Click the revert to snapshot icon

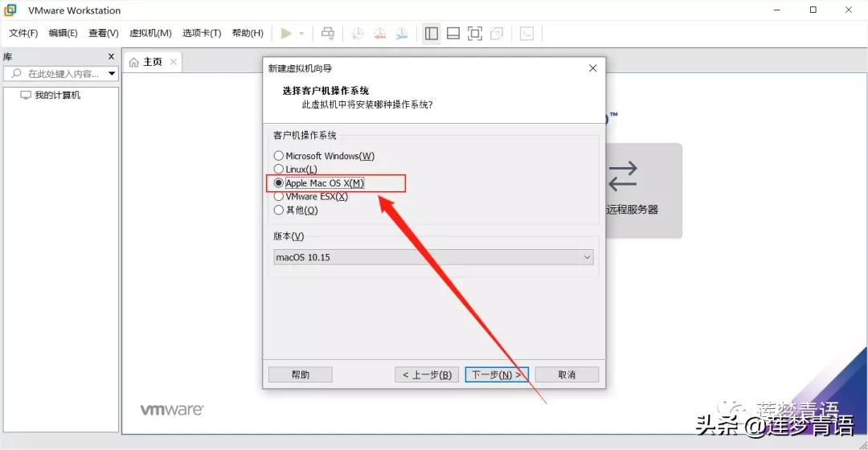point(379,34)
